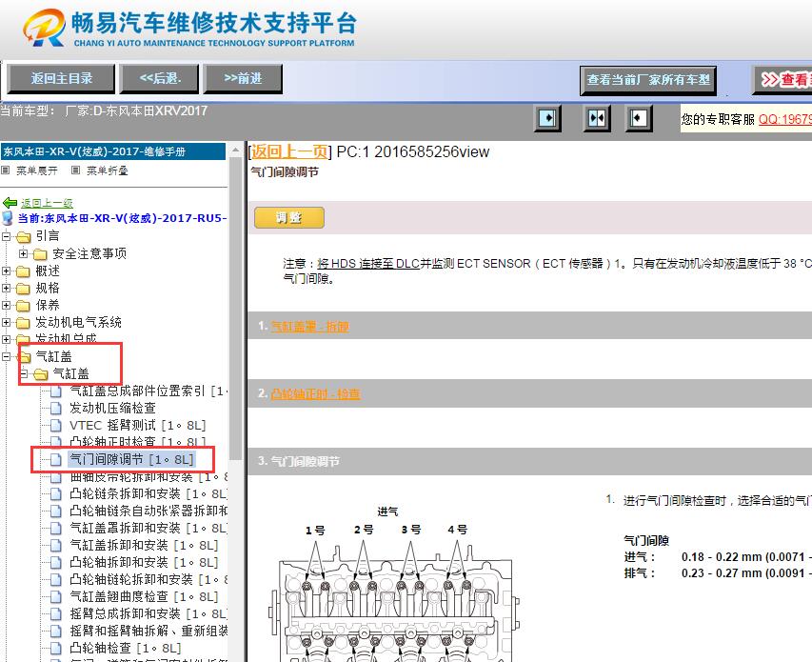Click page icon beside 气缸盖罩拆卸和安装
This screenshot has width=812, height=662.
[56, 528]
